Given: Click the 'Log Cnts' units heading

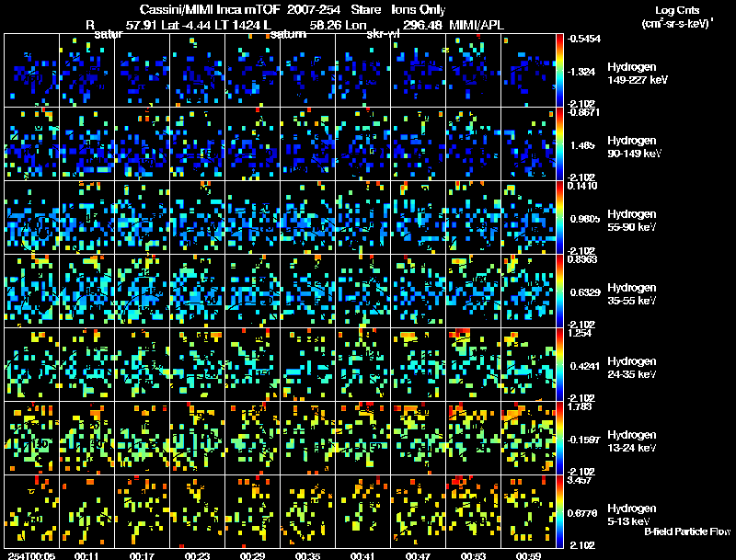Looking at the screenshot, I should pos(677,10).
